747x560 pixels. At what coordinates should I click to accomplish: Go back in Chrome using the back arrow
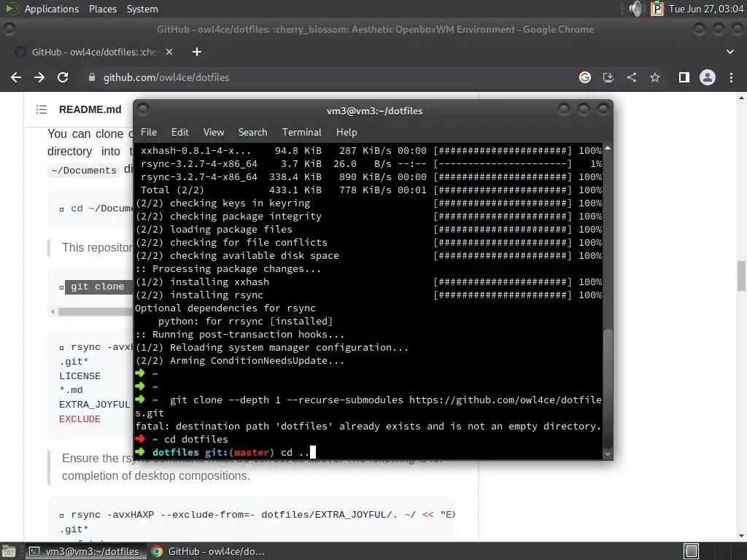(16, 77)
